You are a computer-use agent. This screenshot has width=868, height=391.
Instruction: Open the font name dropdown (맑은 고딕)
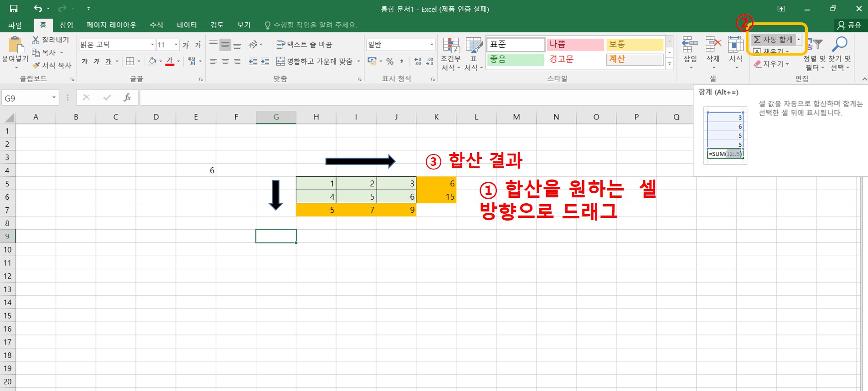point(152,45)
